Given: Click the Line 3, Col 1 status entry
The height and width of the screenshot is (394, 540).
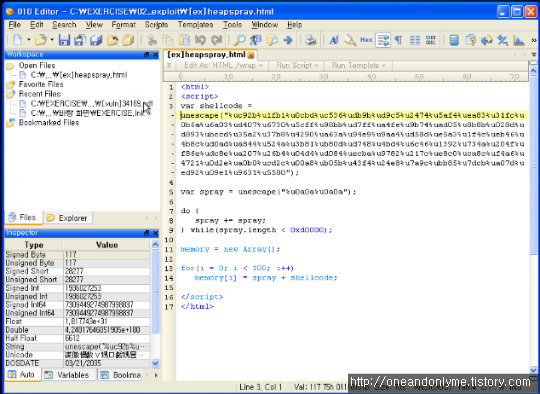Looking at the screenshot, I should click(x=260, y=387).
